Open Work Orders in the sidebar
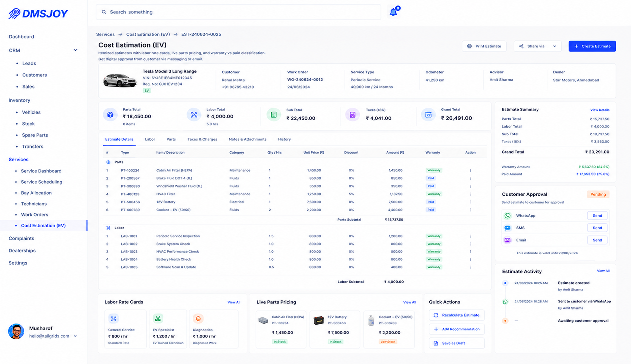Image resolution: width=631 pixels, height=364 pixels. tap(34, 214)
